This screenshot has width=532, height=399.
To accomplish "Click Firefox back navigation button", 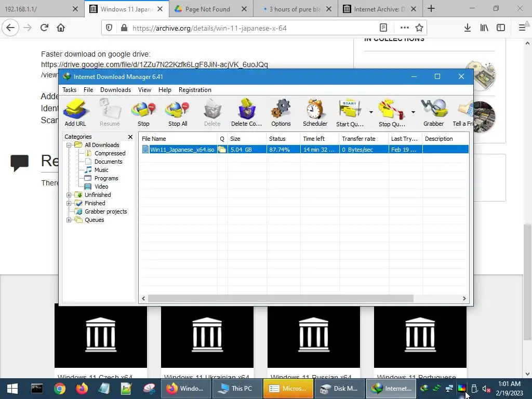I will coord(10,28).
